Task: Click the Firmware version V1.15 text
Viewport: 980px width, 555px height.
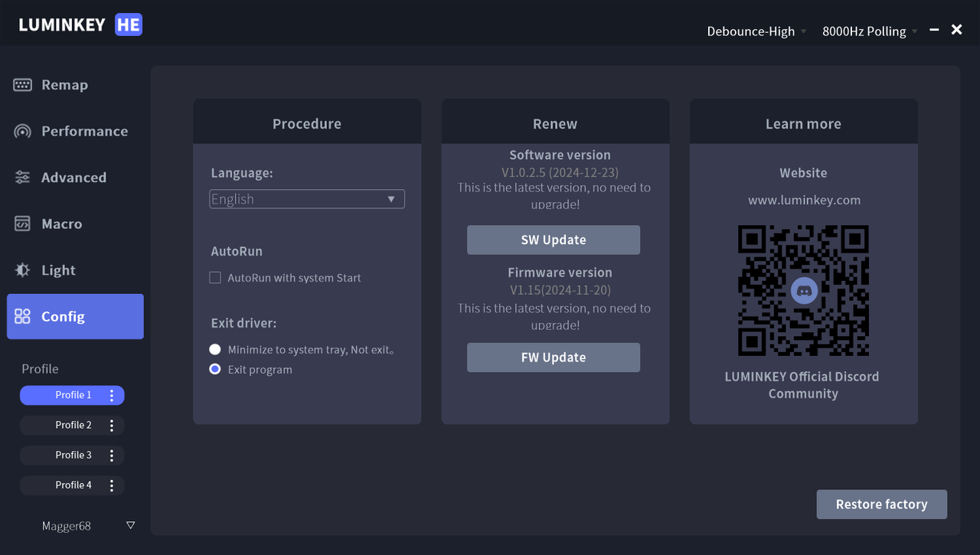Action: click(x=560, y=290)
